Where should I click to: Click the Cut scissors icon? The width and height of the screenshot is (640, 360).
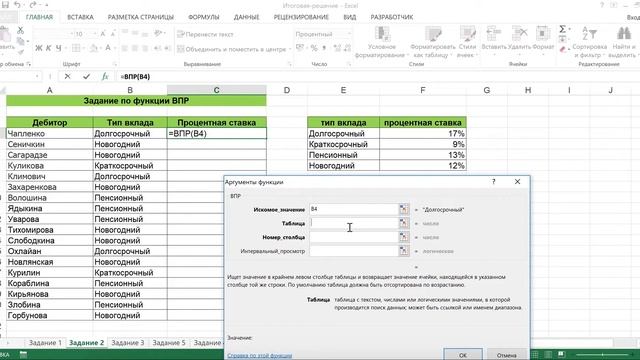[x=20, y=30]
